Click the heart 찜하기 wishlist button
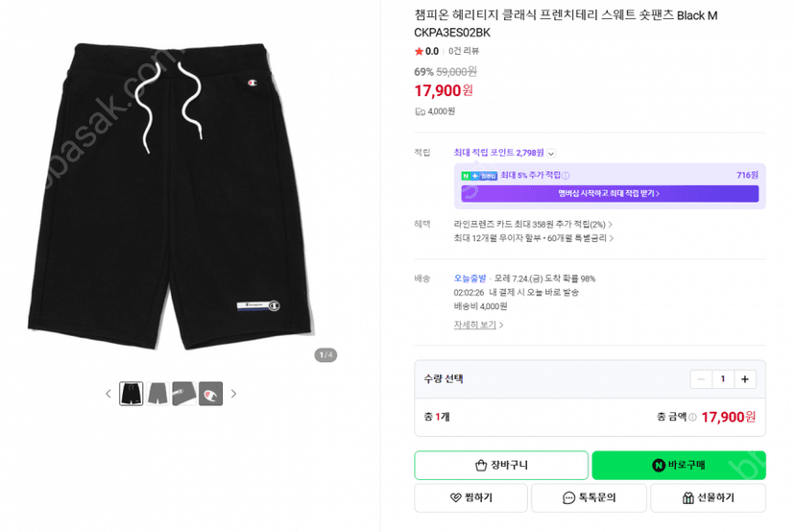The width and height of the screenshot is (795, 532). click(470, 498)
